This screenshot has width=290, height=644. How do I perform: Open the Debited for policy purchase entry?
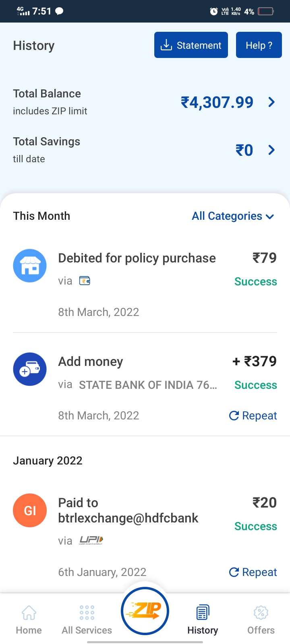point(137,258)
